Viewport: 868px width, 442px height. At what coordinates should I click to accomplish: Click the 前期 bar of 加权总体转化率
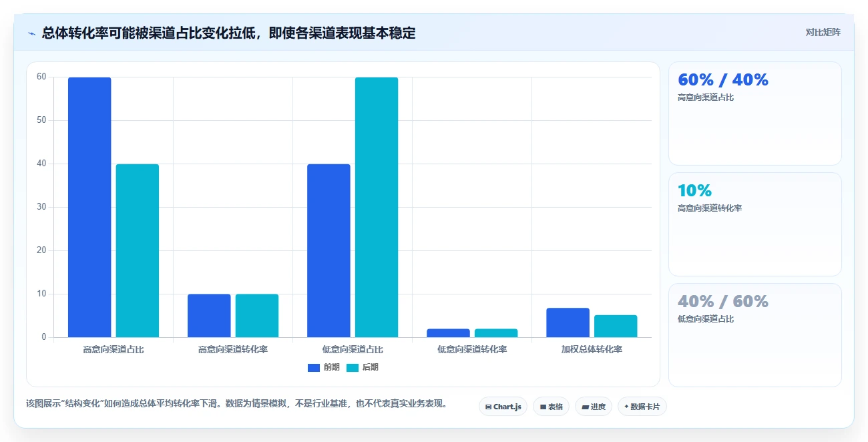[x=568, y=322]
